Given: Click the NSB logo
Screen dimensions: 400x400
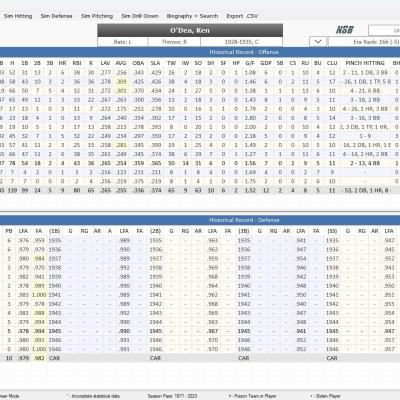Looking at the screenshot, I should pos(344,30).
